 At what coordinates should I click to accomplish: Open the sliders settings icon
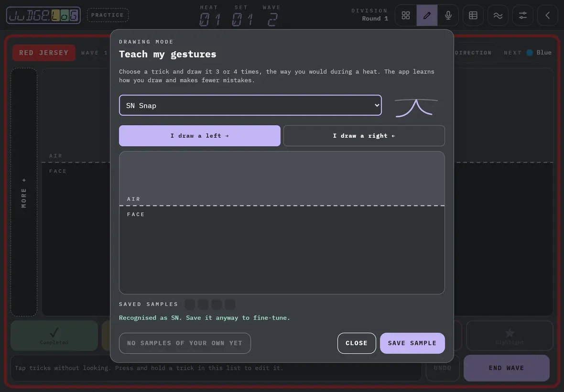coord(522,15)
